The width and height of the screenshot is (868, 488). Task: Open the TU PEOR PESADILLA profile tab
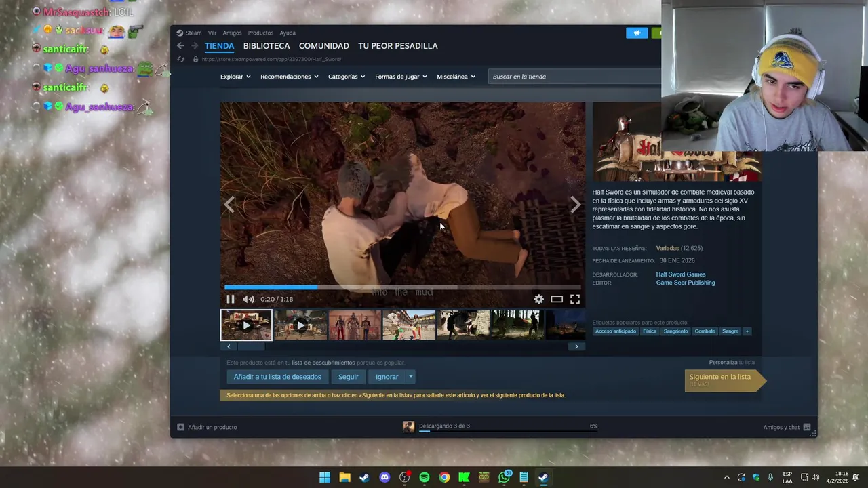(x=398, y=46)
